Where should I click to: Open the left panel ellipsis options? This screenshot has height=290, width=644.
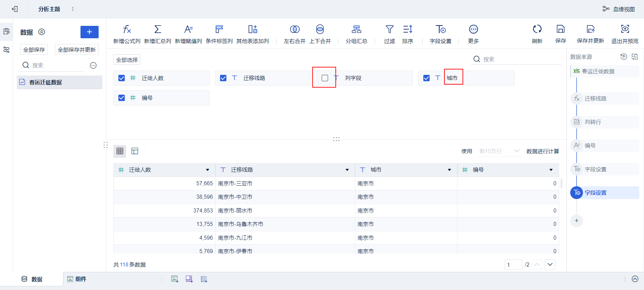tap(93, 65)
